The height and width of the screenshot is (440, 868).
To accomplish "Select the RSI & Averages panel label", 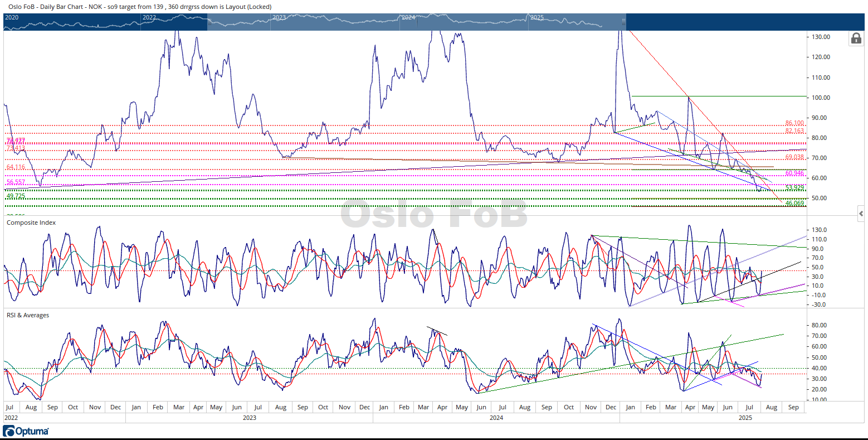I will click(x=28, y=315).
